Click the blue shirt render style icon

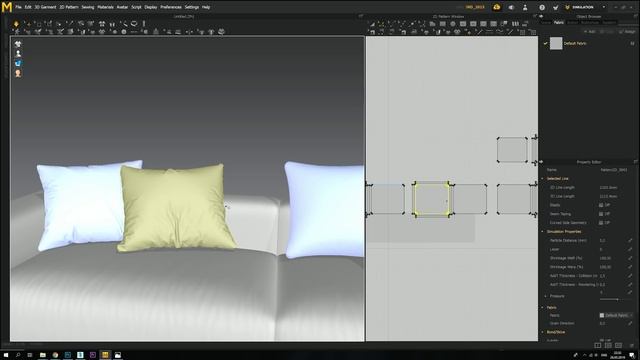tap(18, 63)
